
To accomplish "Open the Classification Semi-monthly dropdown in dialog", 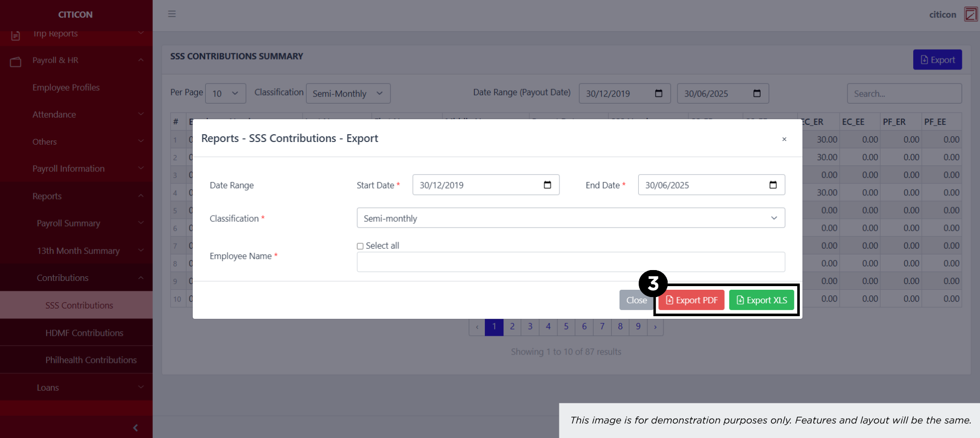I will pos(571,218).
